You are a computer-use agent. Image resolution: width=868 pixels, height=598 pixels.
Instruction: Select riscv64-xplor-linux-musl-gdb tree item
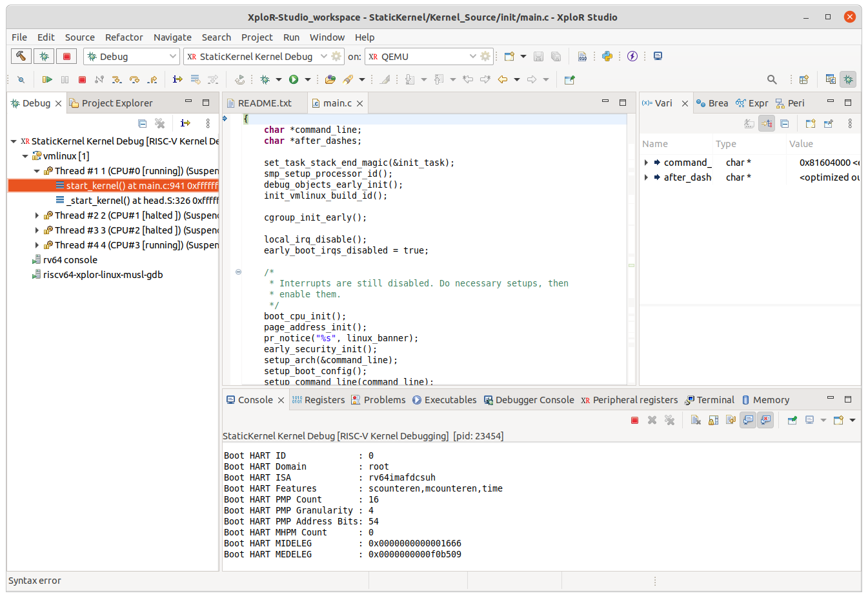coord(97,275)
